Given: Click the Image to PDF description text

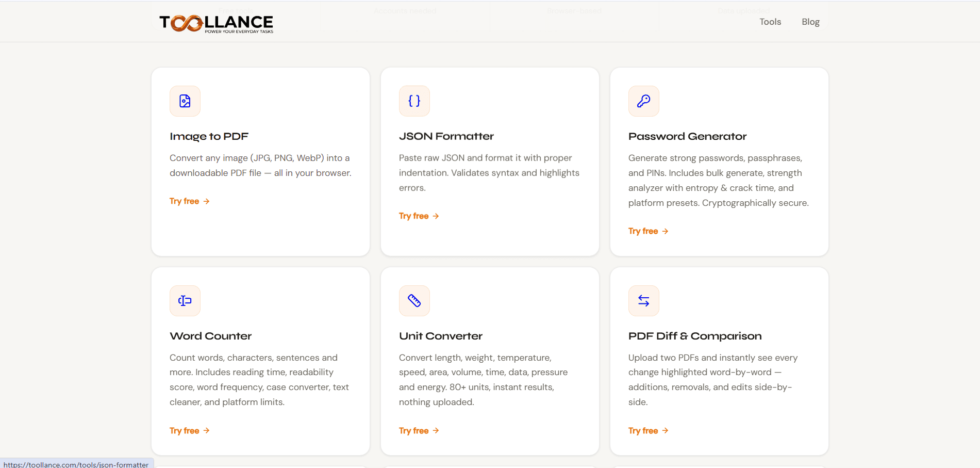Looking at the screenshot, I should click(x=260, y=166).
